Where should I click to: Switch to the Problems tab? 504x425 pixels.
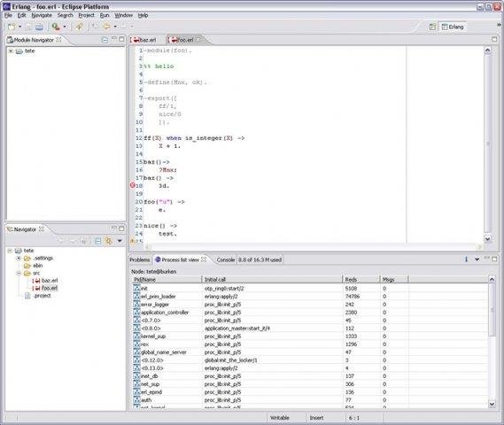coord(140,259)
